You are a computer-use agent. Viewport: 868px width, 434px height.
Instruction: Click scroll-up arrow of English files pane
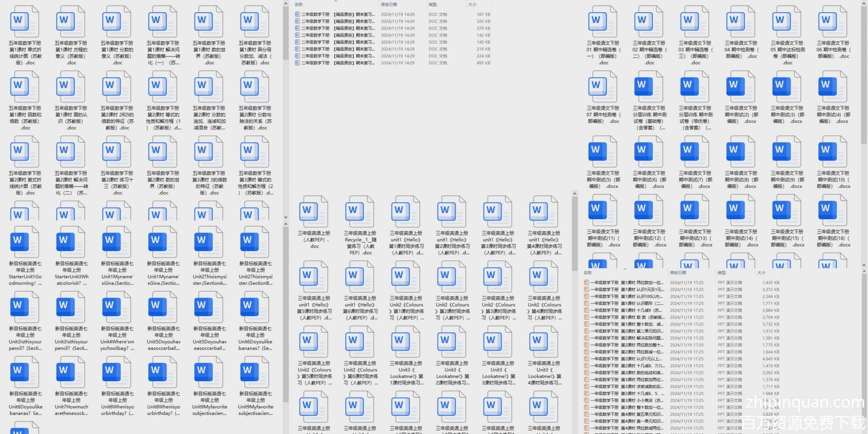click(575, 194)
